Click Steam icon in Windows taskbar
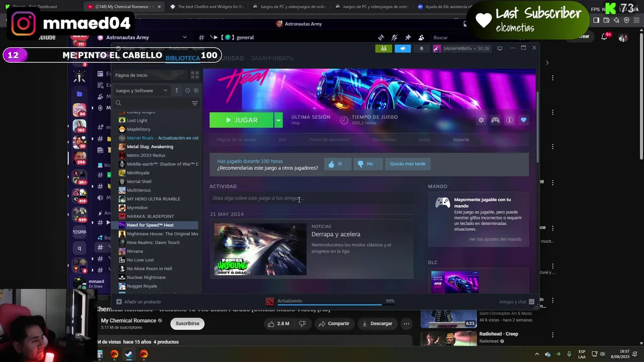The image size is (644, 362). [129, 354]
